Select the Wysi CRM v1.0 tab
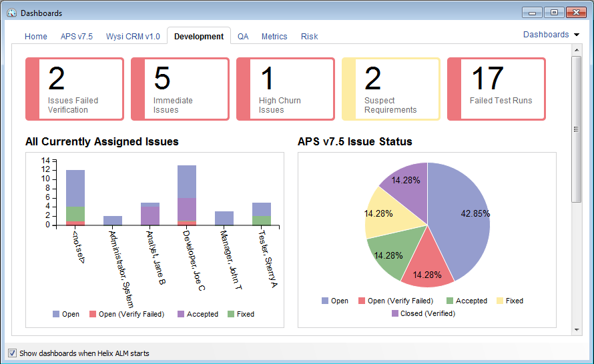594x364 pixels. [x=133, y=37]
